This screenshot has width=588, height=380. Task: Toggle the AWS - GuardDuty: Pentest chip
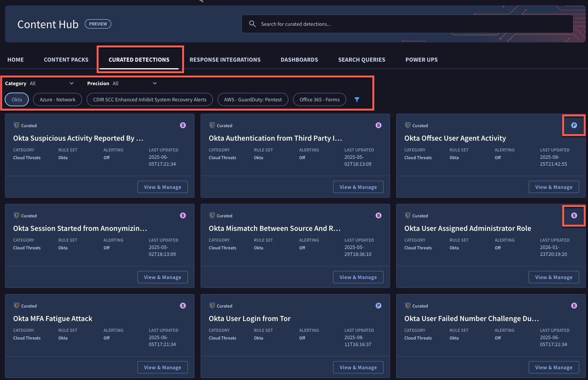(x=253, y=99)
